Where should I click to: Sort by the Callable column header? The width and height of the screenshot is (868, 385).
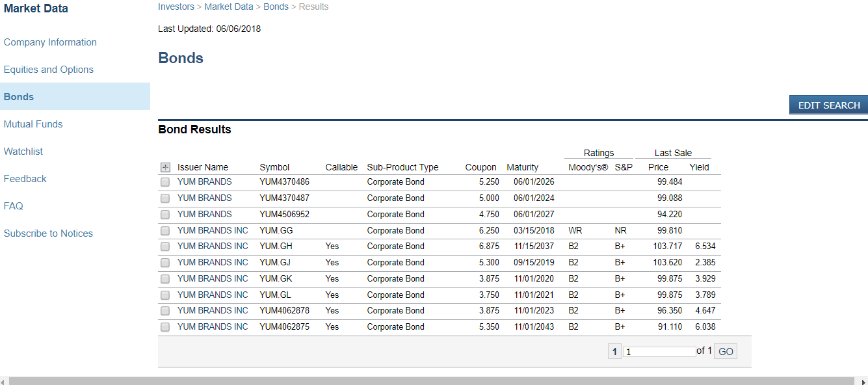pos(341,167)
